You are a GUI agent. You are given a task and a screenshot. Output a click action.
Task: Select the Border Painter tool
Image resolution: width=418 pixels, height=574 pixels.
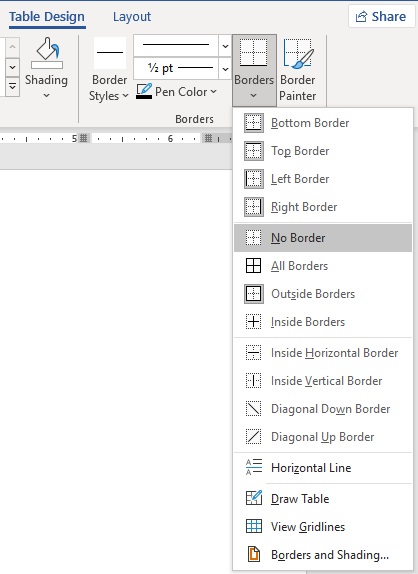(x=298, y=70)
